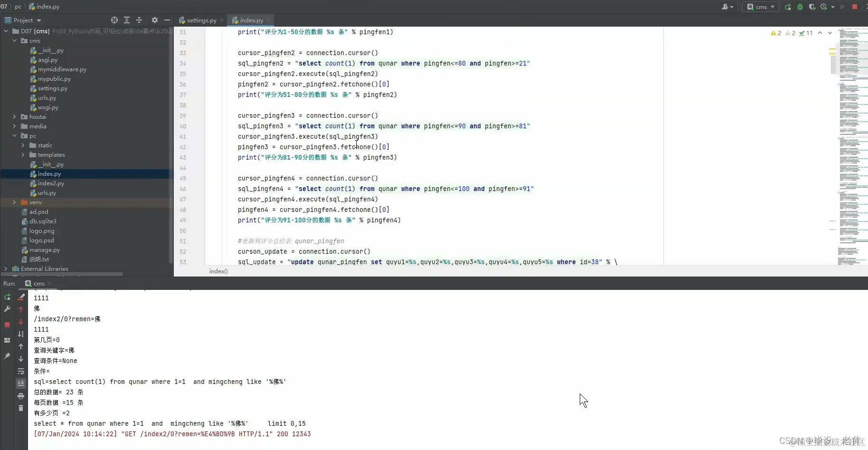
Task: Restore layout in the Run panel
Action: (7, 340)
